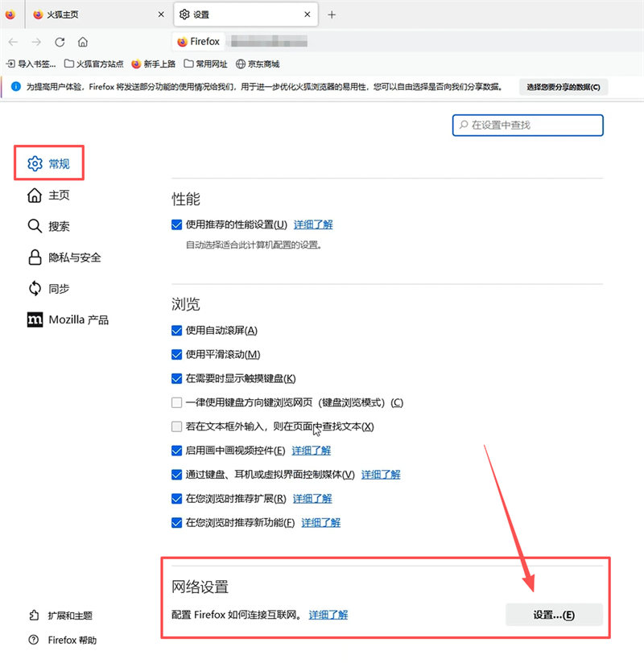Screen dimensions: 644x663
Task: Click the Firefox 帮助 icon
Action: click(34, 640)
